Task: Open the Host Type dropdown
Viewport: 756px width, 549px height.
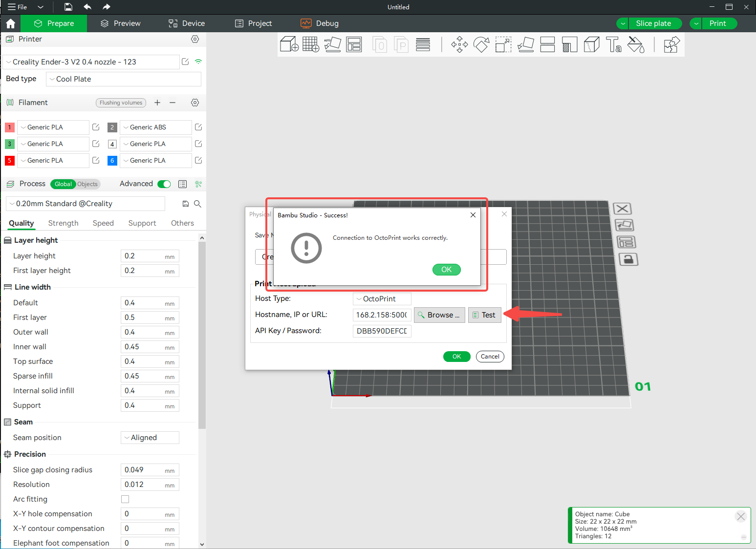Action: click(x=382, y=299)
